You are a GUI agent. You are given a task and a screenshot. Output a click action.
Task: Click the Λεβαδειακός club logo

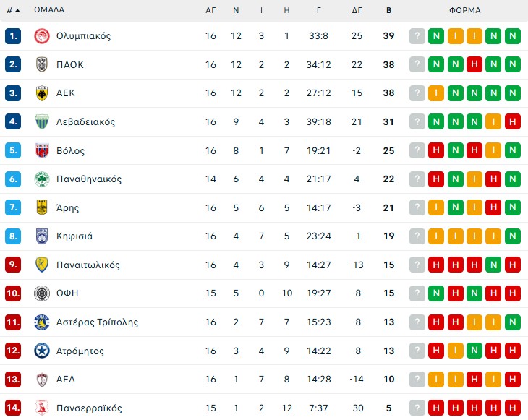pyautogui.click(x=41, y=122)
